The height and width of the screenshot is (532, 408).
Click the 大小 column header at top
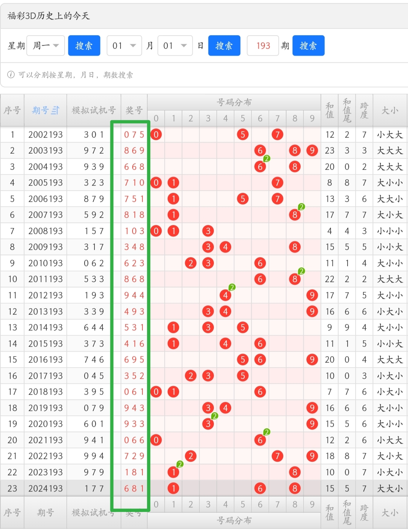390,110
